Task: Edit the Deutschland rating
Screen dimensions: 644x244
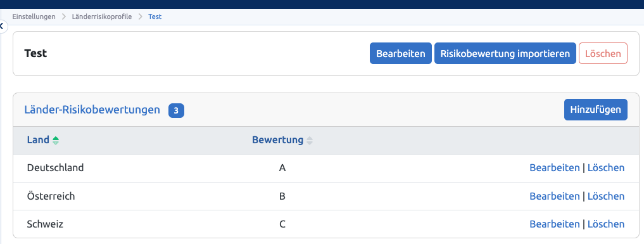Action: pyautogui.click(x=555, y=167)
